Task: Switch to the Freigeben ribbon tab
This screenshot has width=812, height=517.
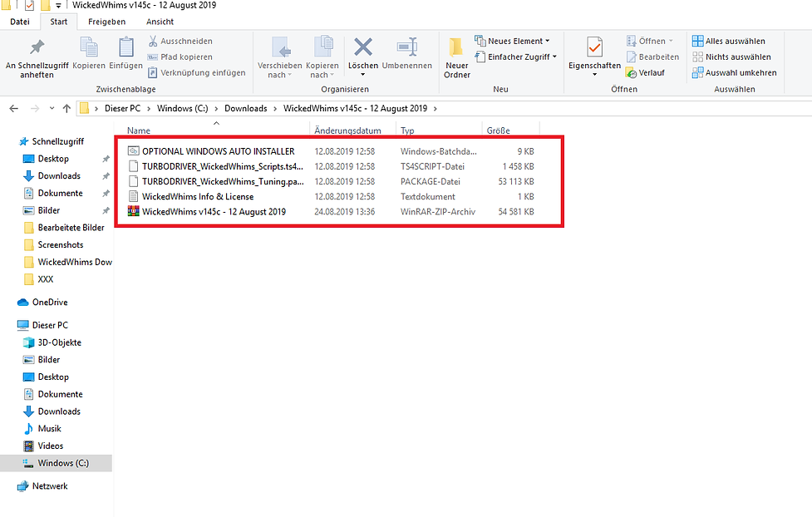Action: pyautogui.click(x=106, y=22)
